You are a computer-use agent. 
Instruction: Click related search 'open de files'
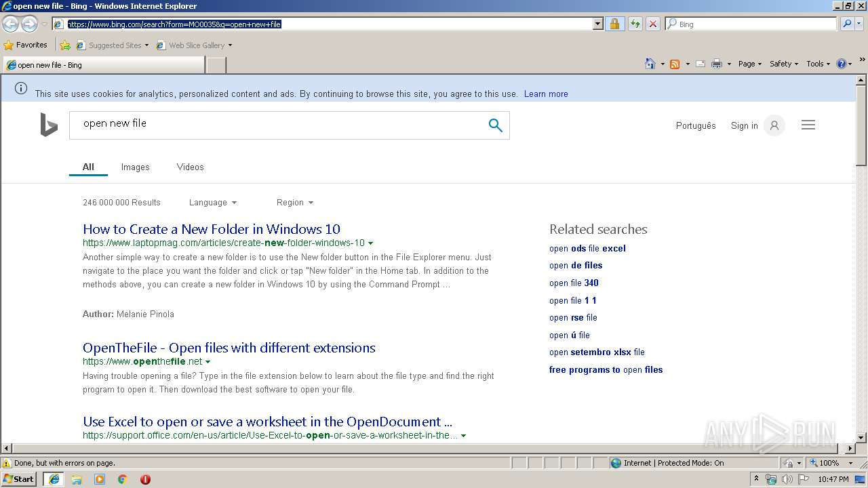coord(576,266)
